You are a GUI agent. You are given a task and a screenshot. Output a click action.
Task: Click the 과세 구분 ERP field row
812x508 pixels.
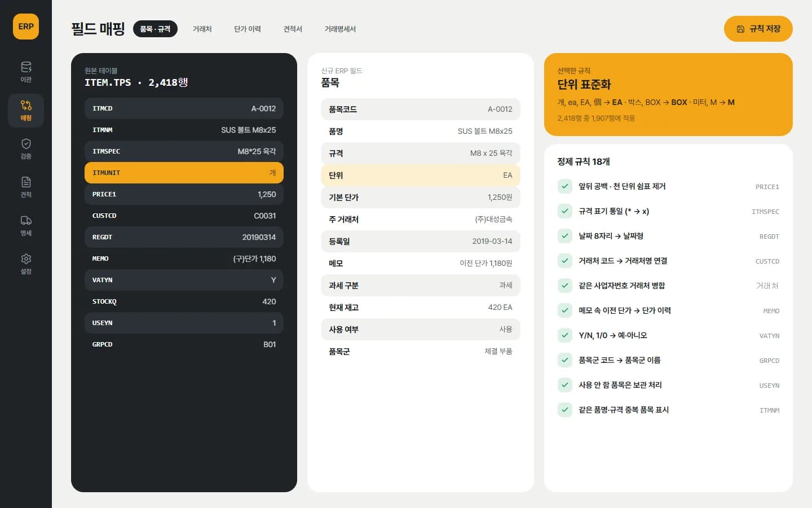(421, 285)
